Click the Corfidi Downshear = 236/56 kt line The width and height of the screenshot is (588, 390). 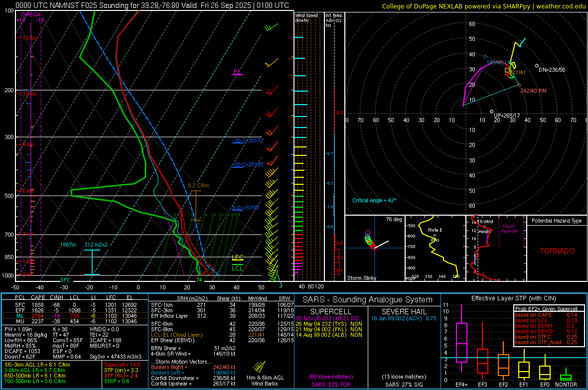pos(193,378)
